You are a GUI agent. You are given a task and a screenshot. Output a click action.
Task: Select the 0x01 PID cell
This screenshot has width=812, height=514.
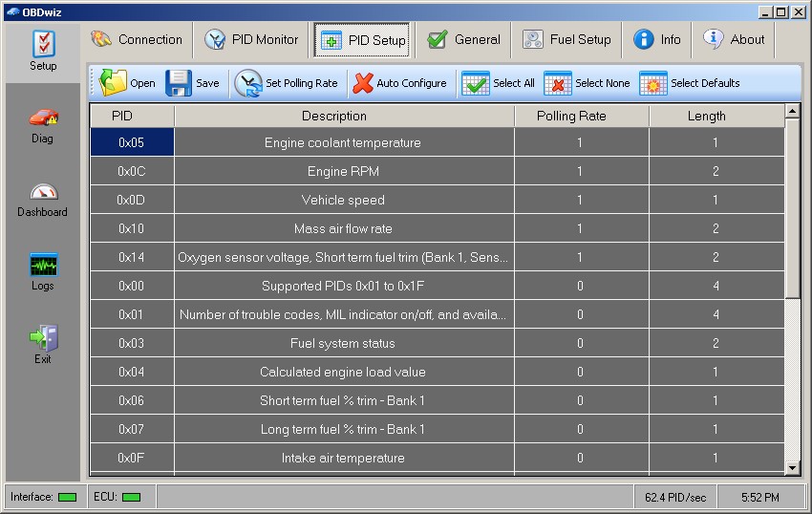pyautogui.click(x=132, y=314)
